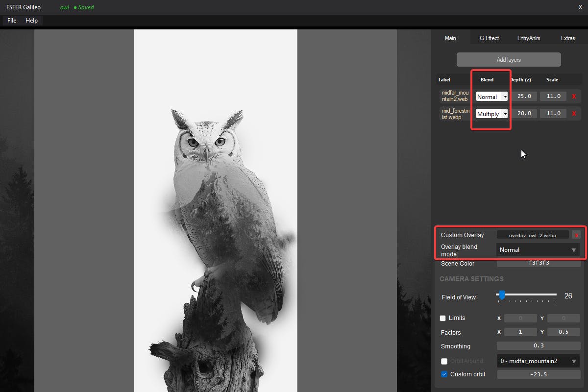Image resolution: width=588 pixels, height=392 pixels.
Task: Select the midfar_mountain2.web layer label
Action: pyautogui.click(x=455, y=96)
